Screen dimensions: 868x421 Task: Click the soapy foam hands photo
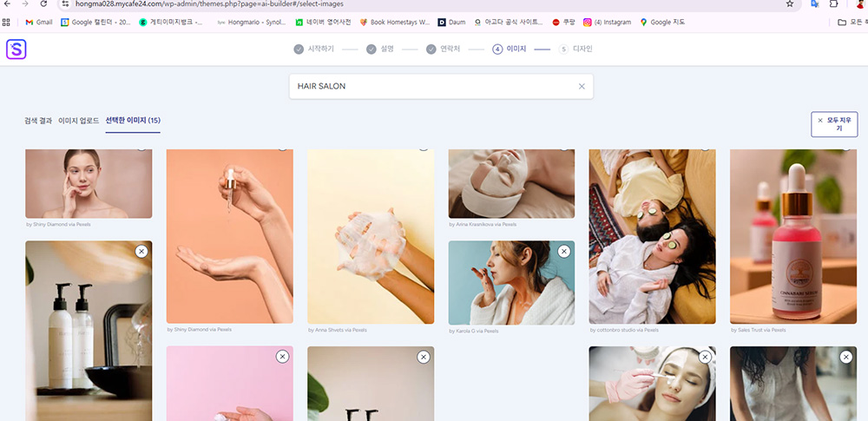371,236
